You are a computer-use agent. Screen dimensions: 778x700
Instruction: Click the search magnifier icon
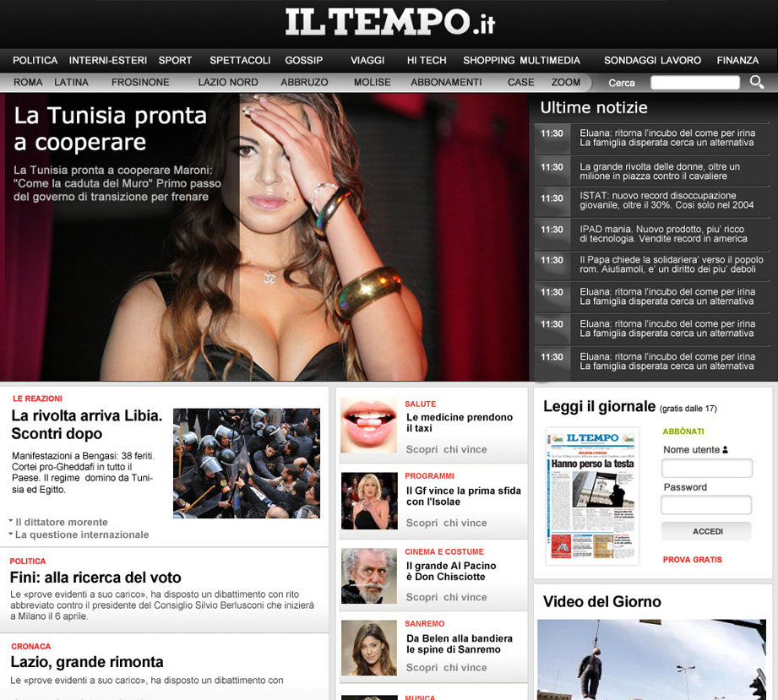coord(757,82)
